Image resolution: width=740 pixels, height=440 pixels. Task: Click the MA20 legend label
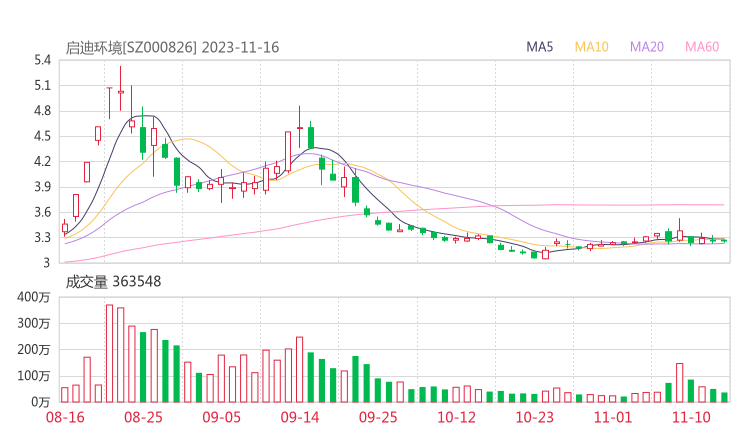[647, 47]
